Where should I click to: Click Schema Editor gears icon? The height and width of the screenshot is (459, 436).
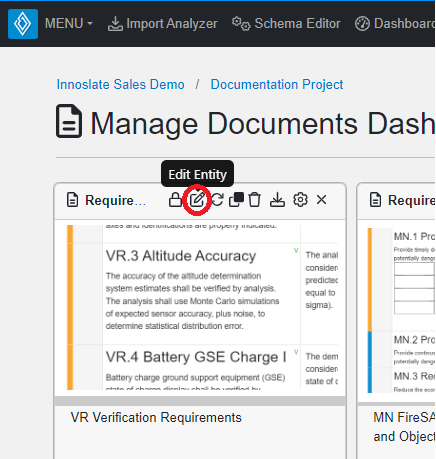click(x=241, y=24)
